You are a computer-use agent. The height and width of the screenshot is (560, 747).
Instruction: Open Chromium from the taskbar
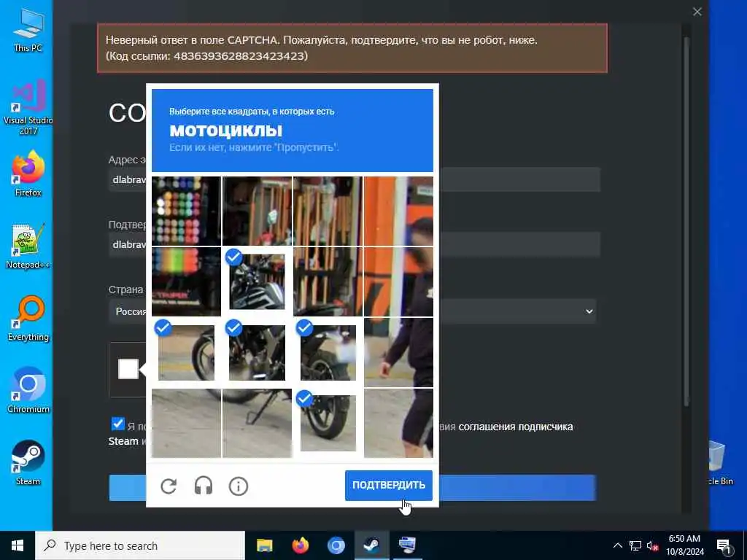336,545
